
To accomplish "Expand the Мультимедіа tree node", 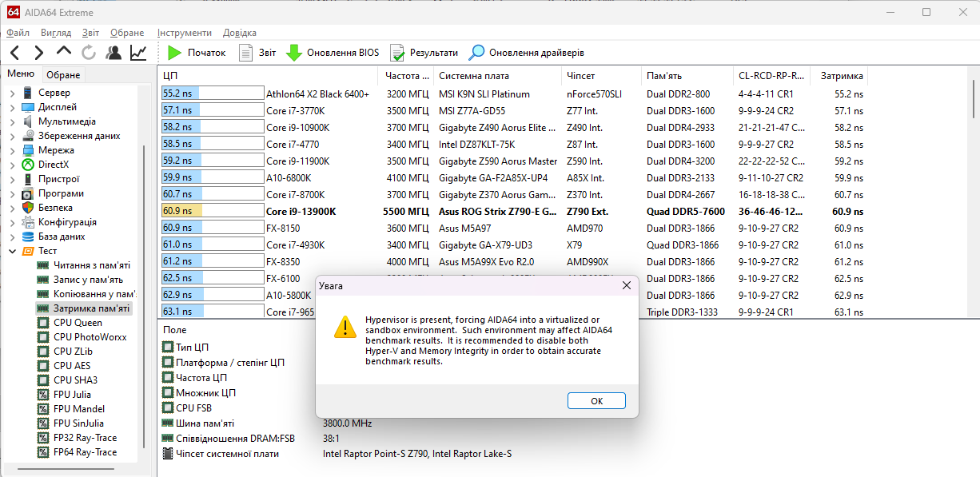I will pyautogui.click(x=11, y=121).
